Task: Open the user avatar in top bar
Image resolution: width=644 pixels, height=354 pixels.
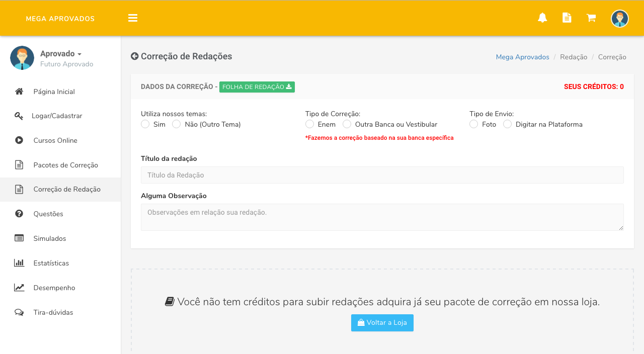Action: tap(620, 19)
